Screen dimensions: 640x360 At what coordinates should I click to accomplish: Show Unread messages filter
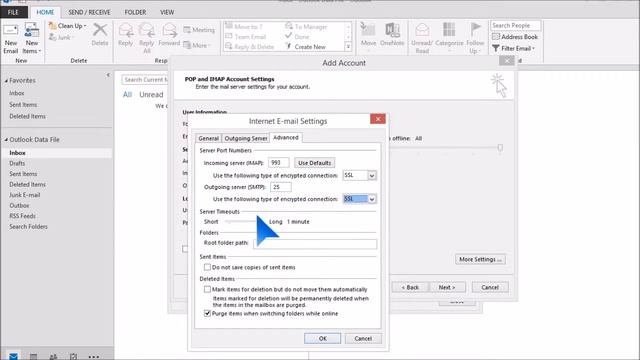pyautogui.click(x=151, y=95)
